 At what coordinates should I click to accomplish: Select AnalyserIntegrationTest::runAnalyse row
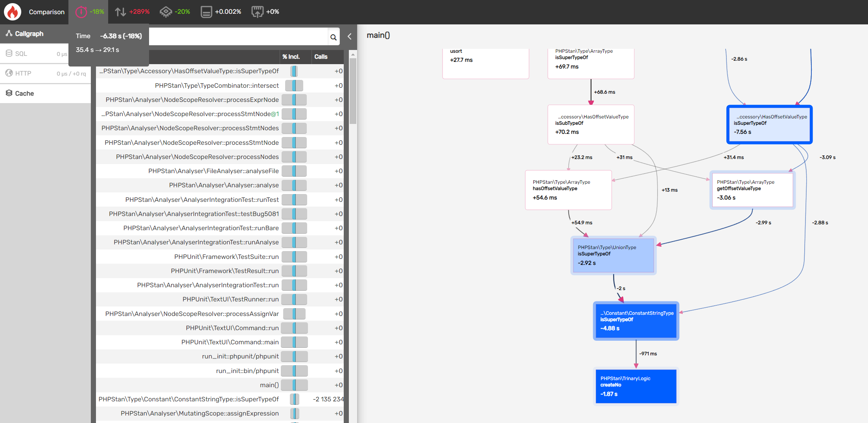click(220, 242)
